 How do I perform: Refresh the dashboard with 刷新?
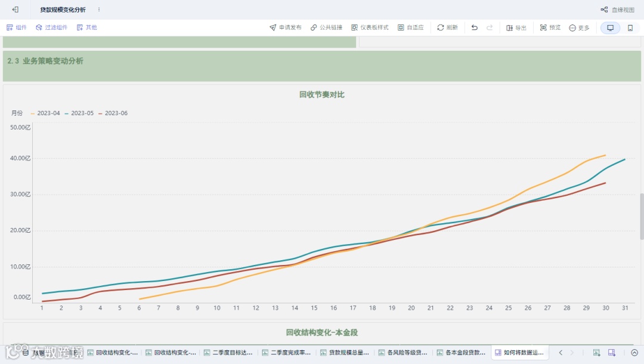[x=447, y=27]
